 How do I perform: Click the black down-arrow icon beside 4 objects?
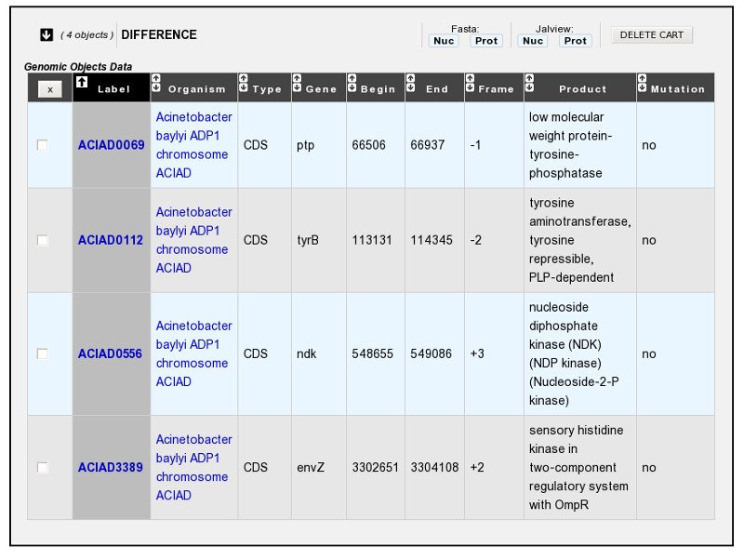coord(46,34)
